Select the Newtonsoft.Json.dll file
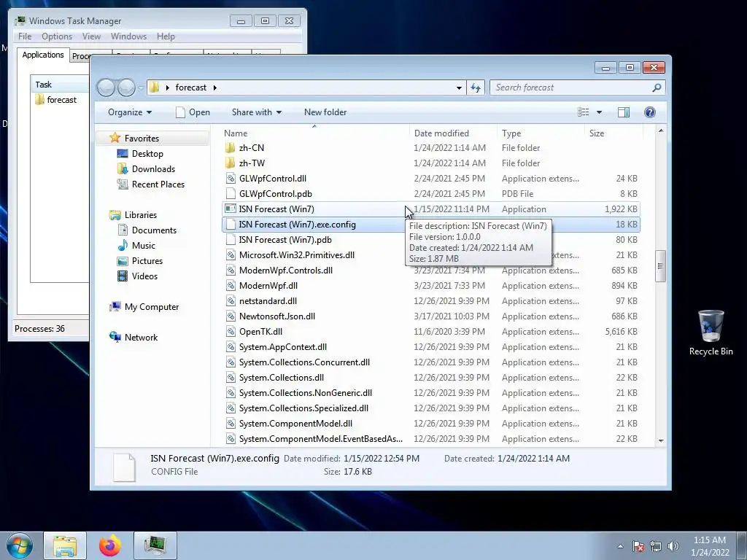 click(430, 316)
